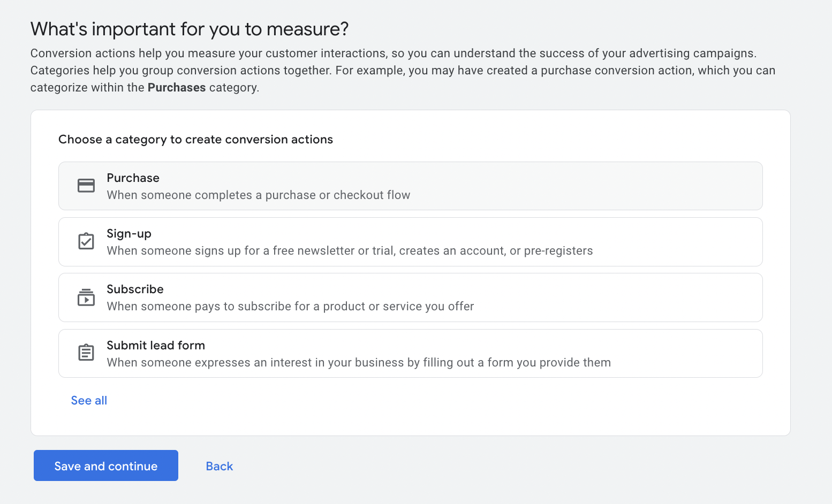Click the 'What's important for you to measure?' heading
The width and height of the screenshot is (832, 504).
pyautogui.click(x=190, y=29)
